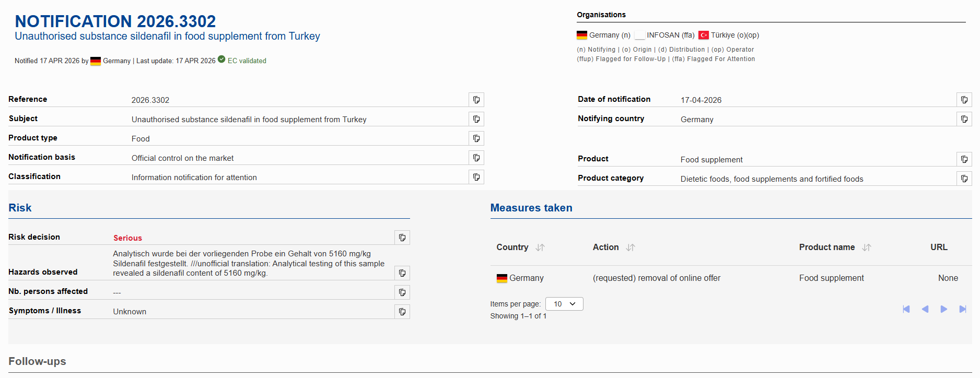Go to the previous page of measures
Image resolution: width=980 pixels, height=378 pixels.
tap(925, 309)
